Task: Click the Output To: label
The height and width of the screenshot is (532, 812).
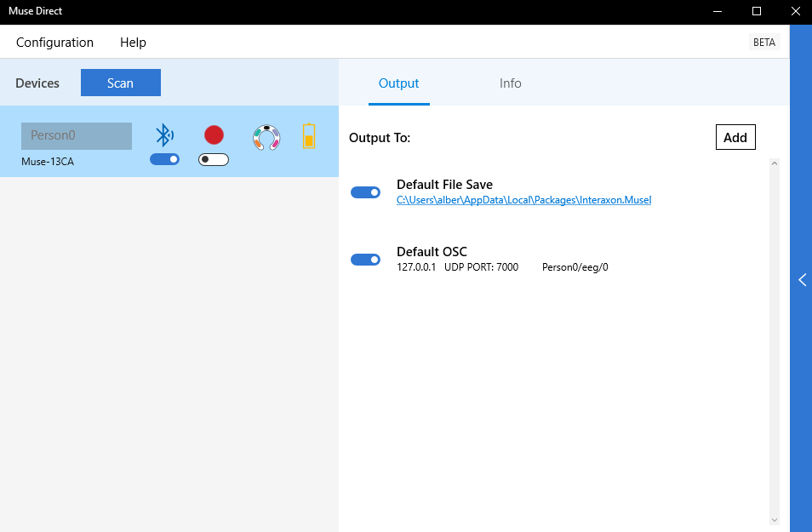Action: (x=380, y=138)
